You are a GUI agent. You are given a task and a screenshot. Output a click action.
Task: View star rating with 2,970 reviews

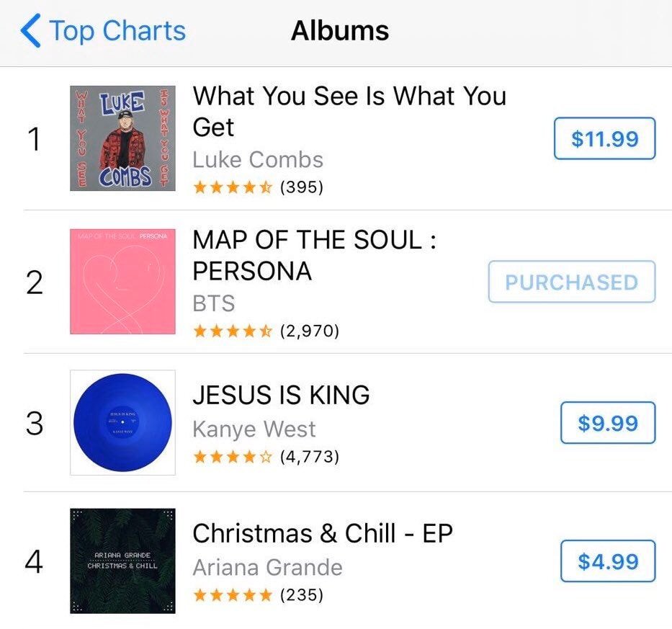[265, 331]
